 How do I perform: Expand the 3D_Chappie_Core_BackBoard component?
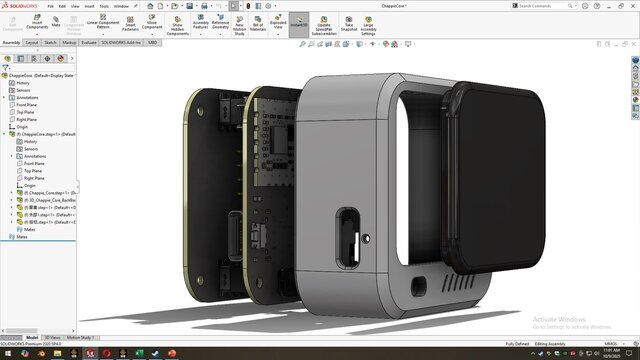[12, 200]
